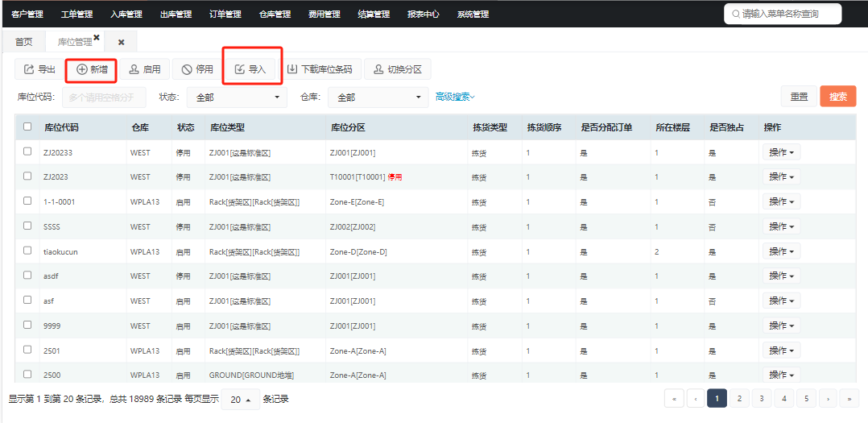The height and width of the screenshot is (423, 868).
Task: Switch to the 库位管理 tab
Action: pyautogui.click(x=75, y=42)
